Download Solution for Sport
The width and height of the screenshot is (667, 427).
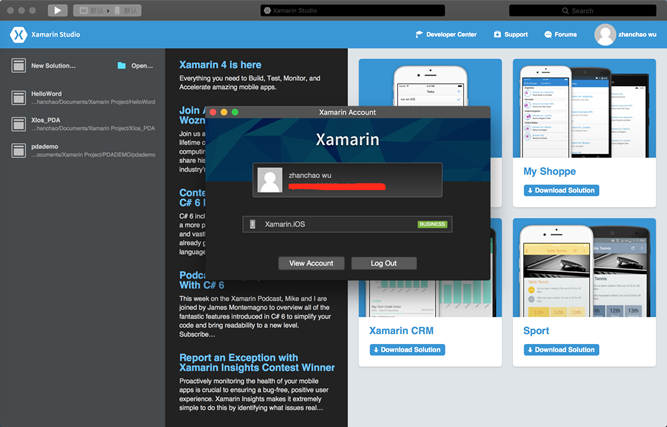(x=561, y=350)
